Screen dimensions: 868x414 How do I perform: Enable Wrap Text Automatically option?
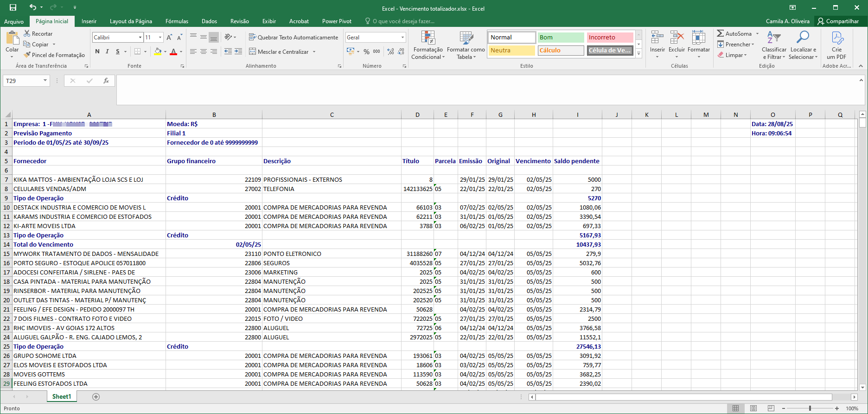(x=294, y=37)
